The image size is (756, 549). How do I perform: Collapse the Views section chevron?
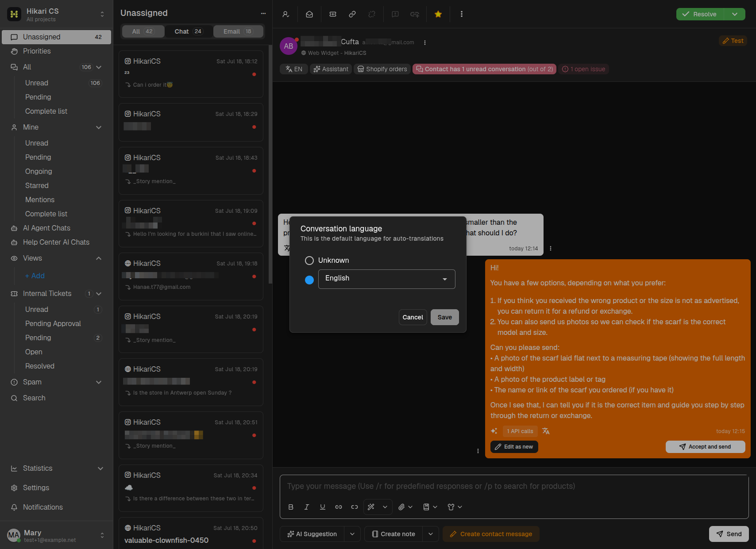99,258
